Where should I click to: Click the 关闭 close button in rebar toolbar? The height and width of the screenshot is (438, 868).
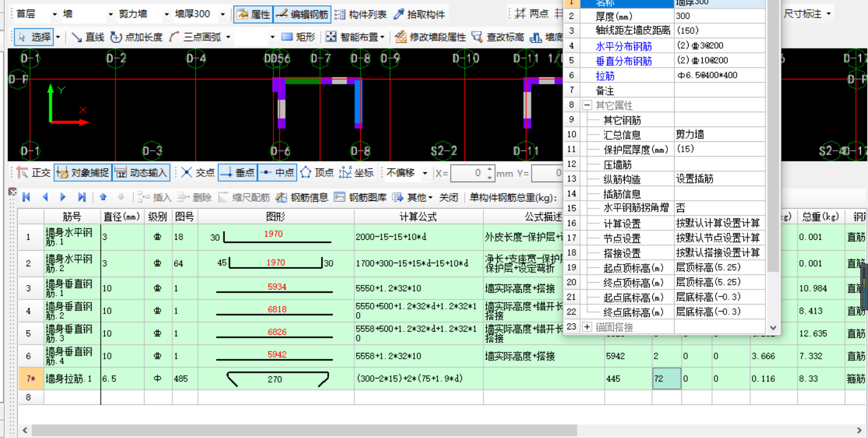pos(449,197)
